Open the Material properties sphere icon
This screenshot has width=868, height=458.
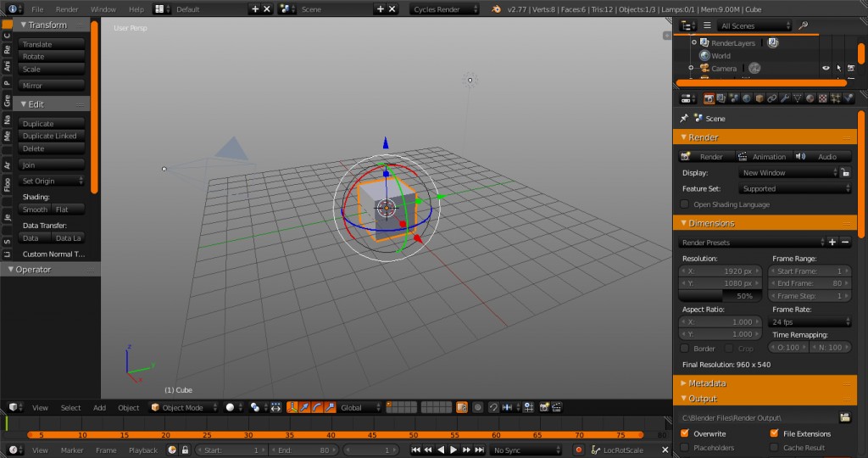point(810,98)
